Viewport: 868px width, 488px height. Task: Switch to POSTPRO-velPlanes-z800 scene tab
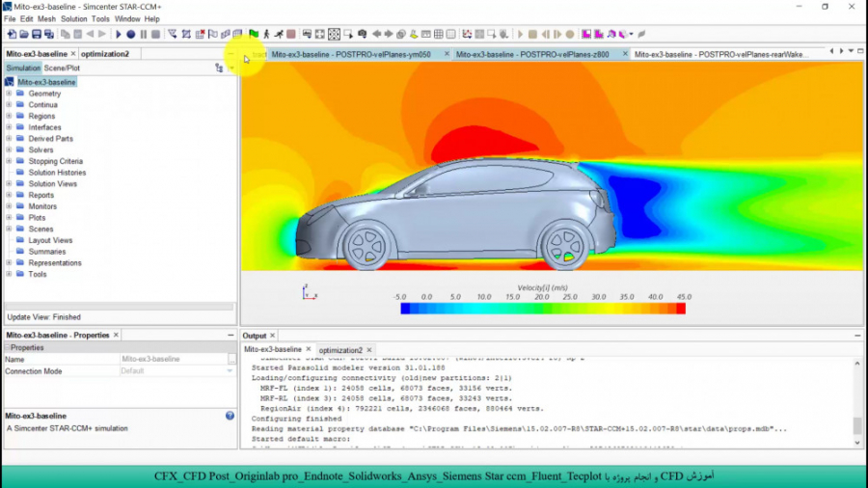(532, 54)
